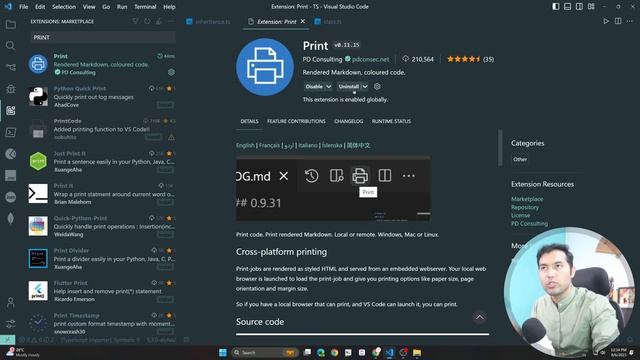
Task: Open Source Control view in activity bar
Action: coord(11,67)
